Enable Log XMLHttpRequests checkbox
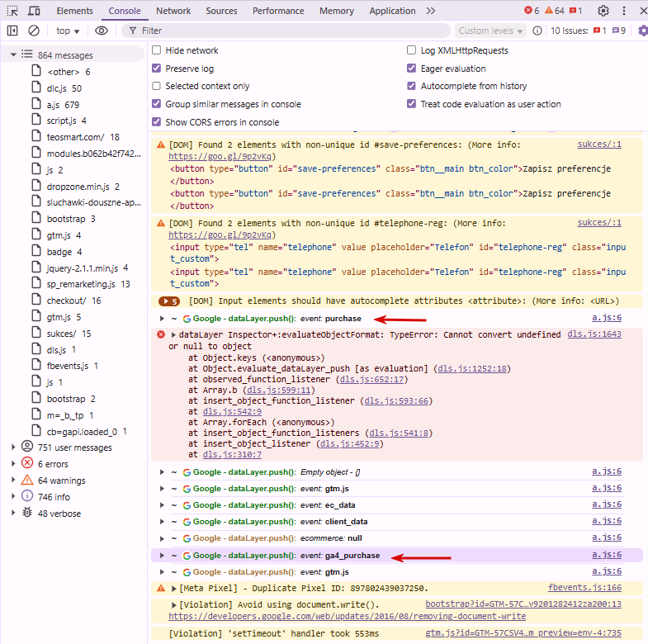 pos(411,50)
